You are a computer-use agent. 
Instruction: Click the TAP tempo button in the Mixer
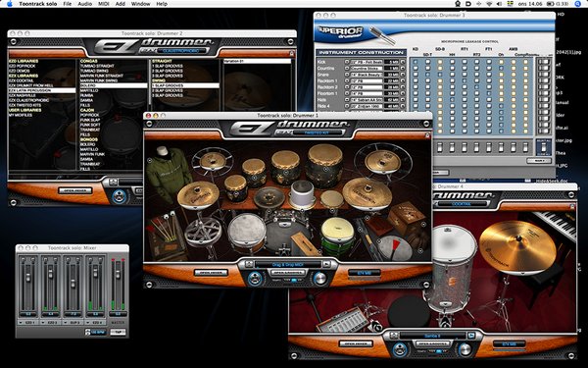(119, 332)
